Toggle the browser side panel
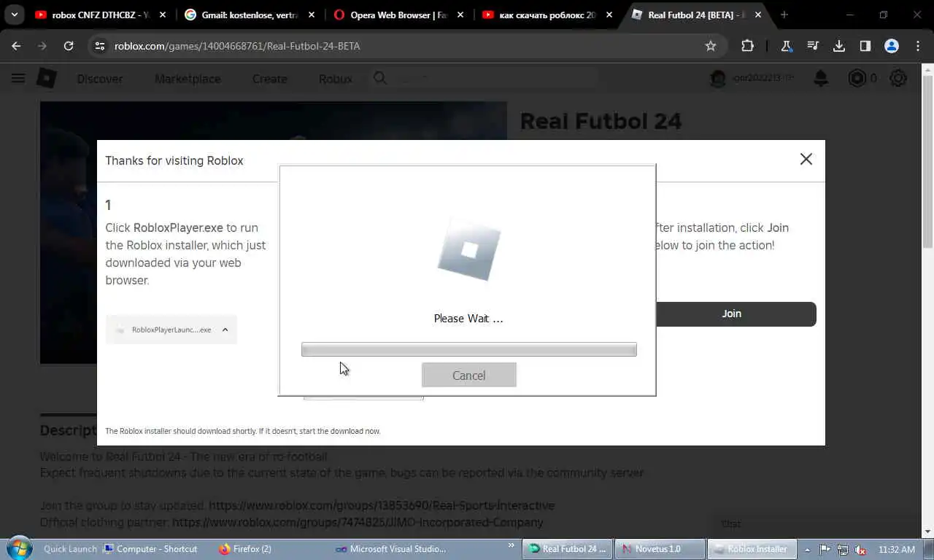934x560 pixels. click(x=865, y=46)
